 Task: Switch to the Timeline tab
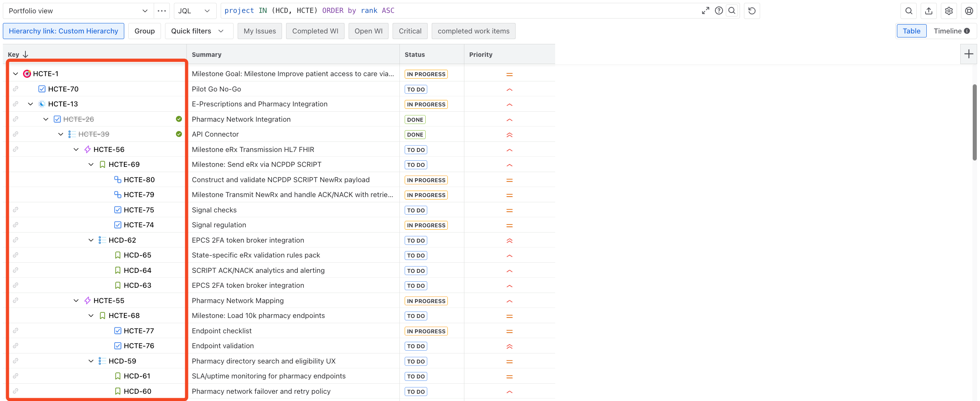[x=951, y=31]
